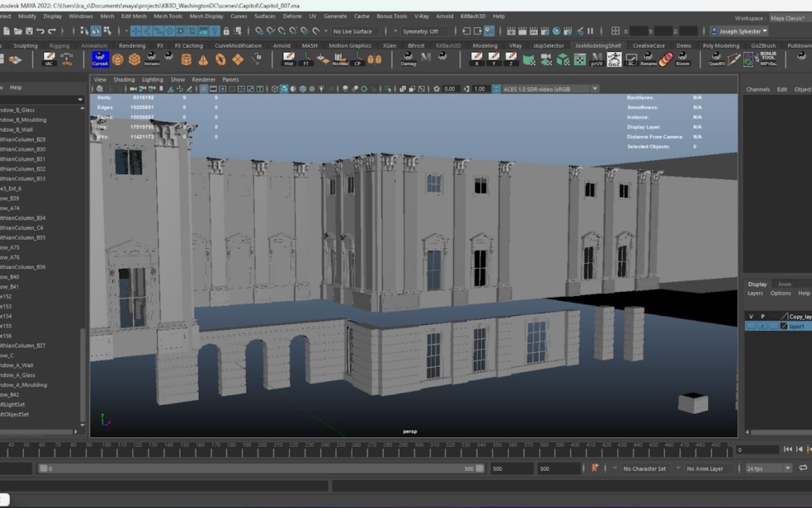Select the GoZ export icon on the shelf
Image resolution: width=812 pixels, height=508 pixels.
point(614,59)
